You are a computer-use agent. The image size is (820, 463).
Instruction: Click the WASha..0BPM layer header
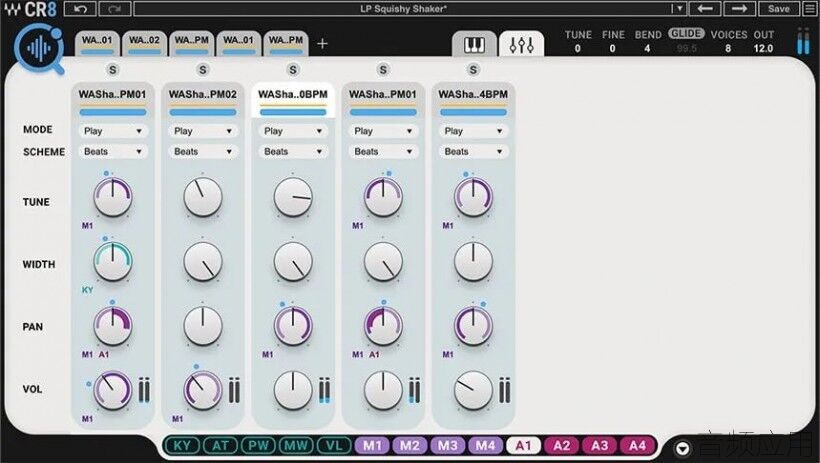tap(293, 100)
